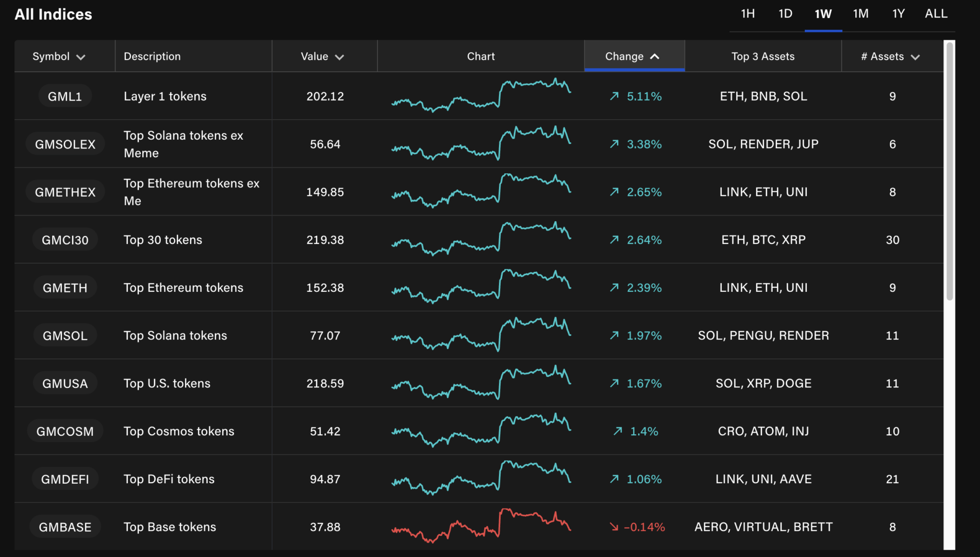
Task: Click the up arrow beside 1.4% change
Action: coord(618,431)
